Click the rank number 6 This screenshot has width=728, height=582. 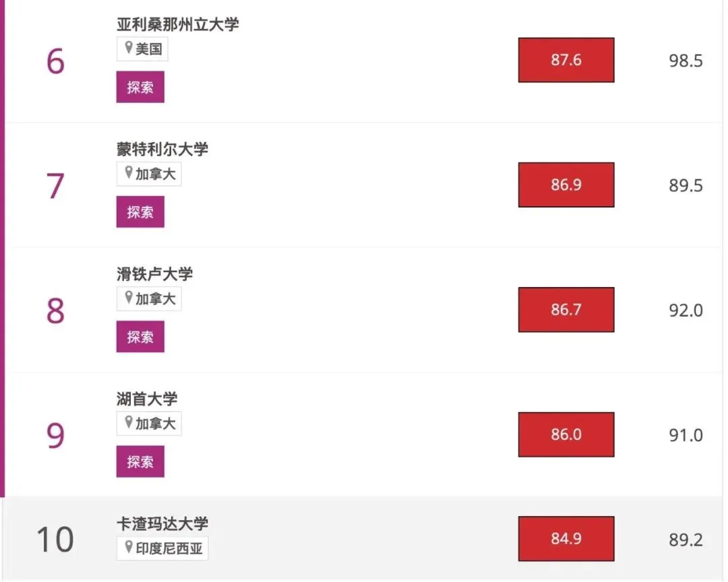click(x=55, y=62)
